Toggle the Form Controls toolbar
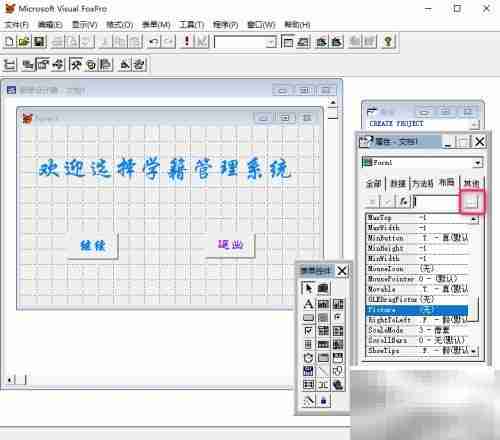500x440 pixels. [76, 65]
